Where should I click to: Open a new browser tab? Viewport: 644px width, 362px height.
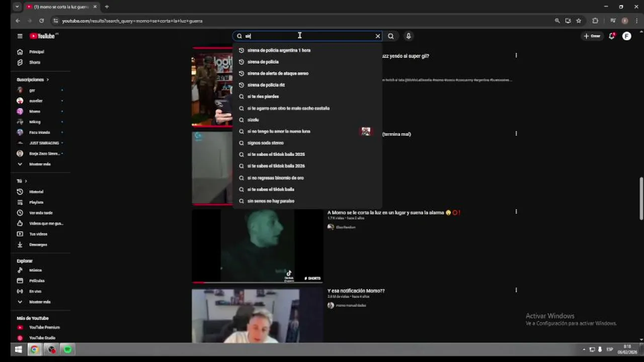point(107,7)
